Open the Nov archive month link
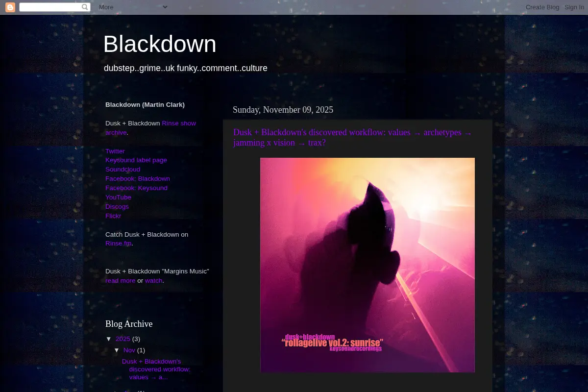 point(129,350)
